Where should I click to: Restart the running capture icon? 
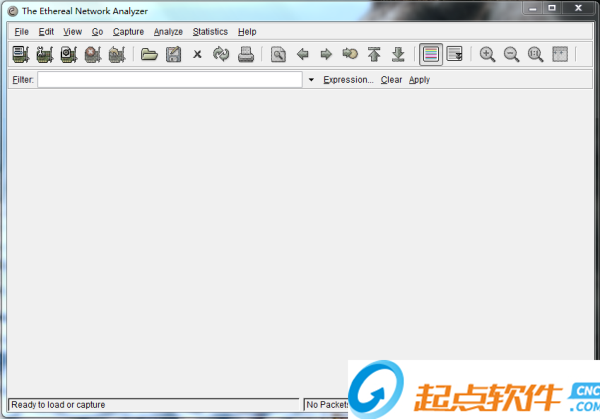(117, 54)
